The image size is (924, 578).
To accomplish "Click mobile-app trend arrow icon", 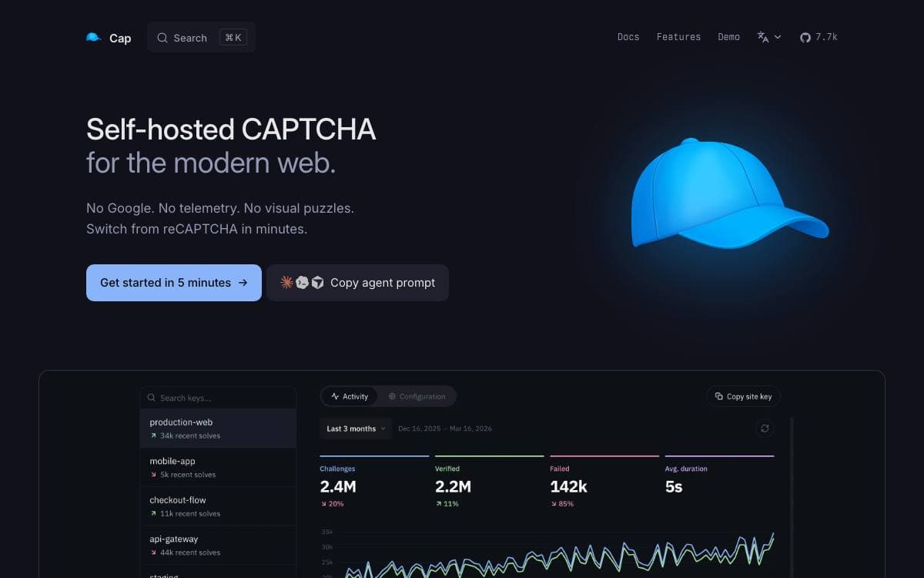I will click(153, 475).
